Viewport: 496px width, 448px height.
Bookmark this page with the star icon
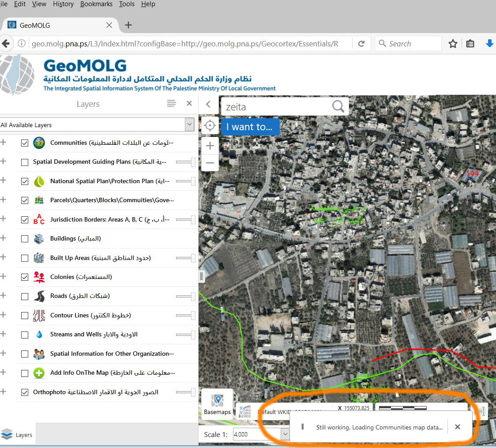coord(453,44)
